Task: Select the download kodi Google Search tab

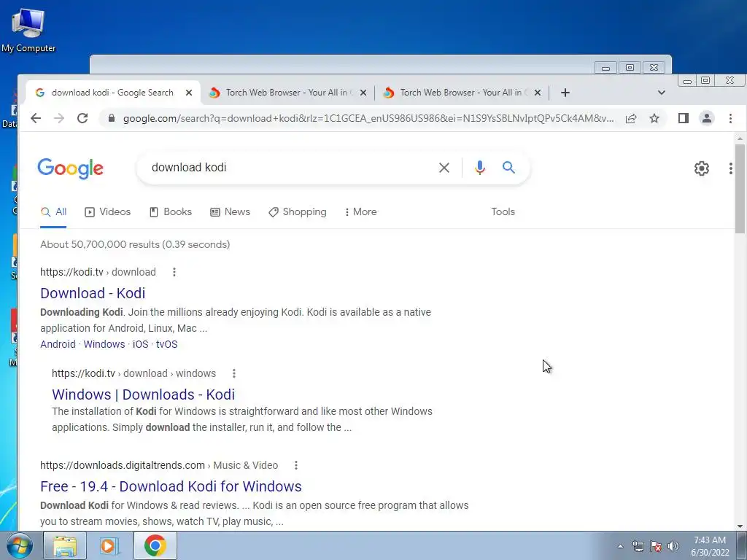Action: 112,93
